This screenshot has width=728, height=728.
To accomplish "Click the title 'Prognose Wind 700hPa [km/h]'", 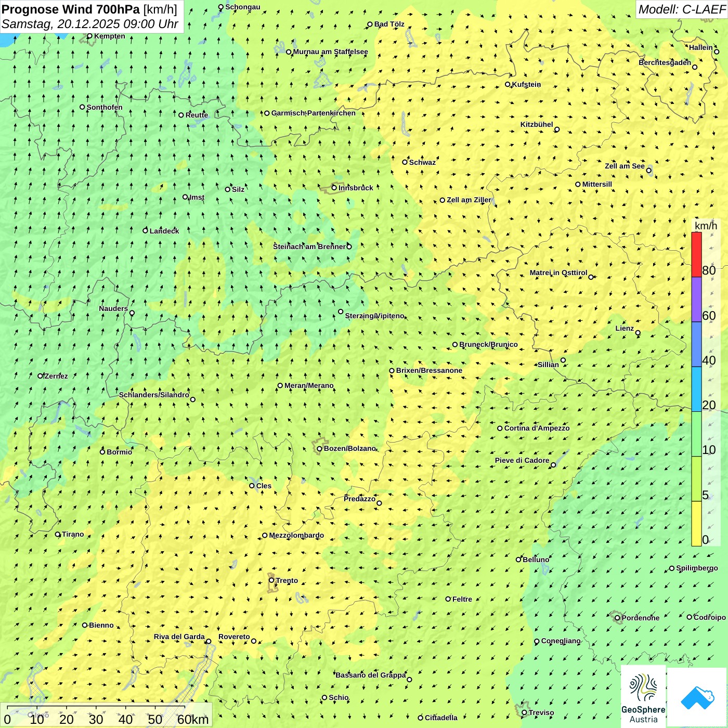I will click(89, 9).
